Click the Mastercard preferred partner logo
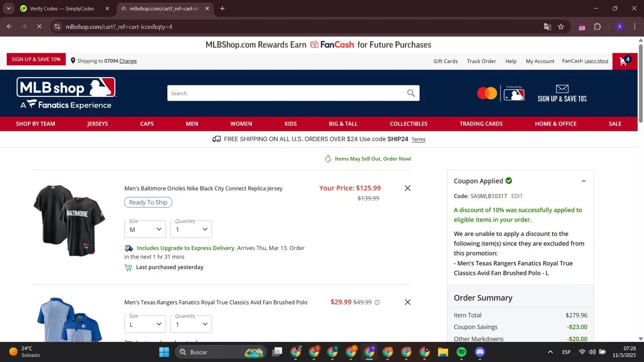Viewport: 644px width, 362px height. [501, 93]
